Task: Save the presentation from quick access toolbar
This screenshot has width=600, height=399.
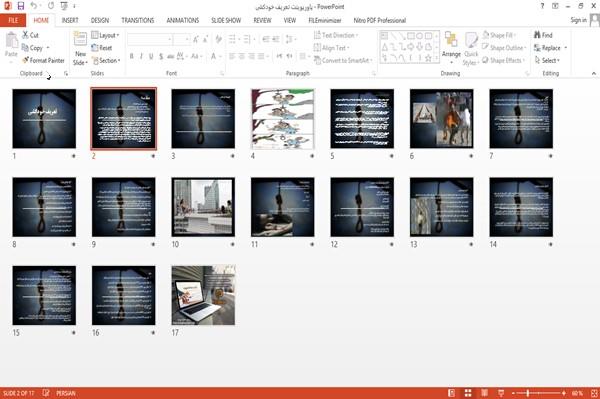Action: (x=21, y=6)
